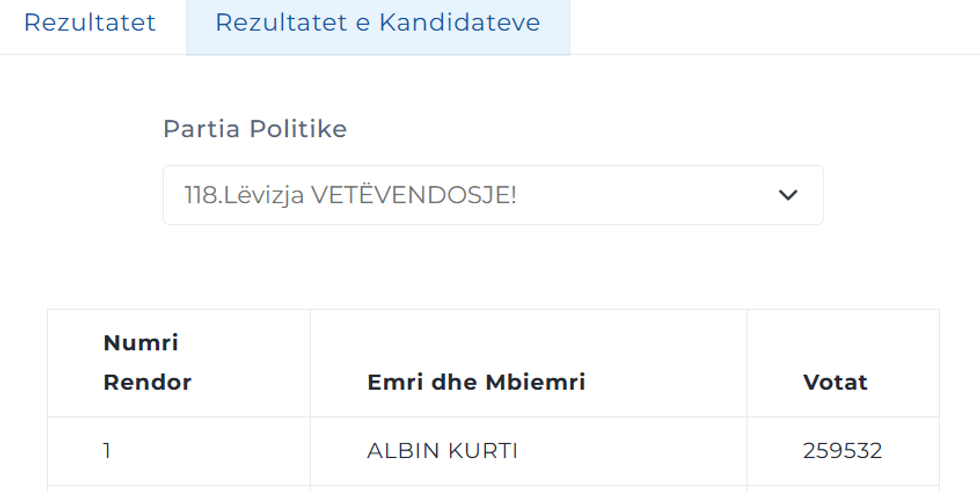The width and height of the screenshot is (980, 492).
Task: Select the Rezultatet e Kandidateve tab
Action: coord(377,23)
